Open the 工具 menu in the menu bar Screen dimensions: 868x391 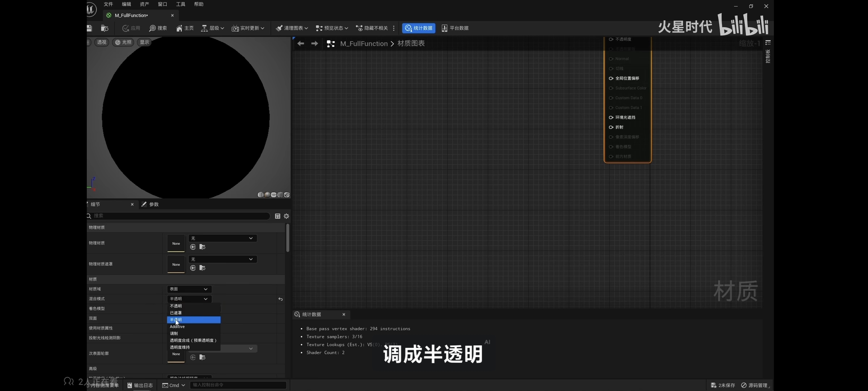[x=180, y=4]
